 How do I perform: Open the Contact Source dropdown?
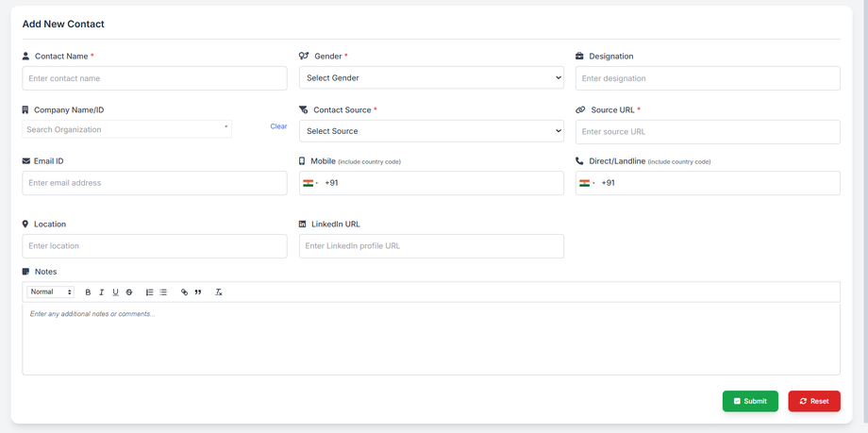tap(431, 131)
